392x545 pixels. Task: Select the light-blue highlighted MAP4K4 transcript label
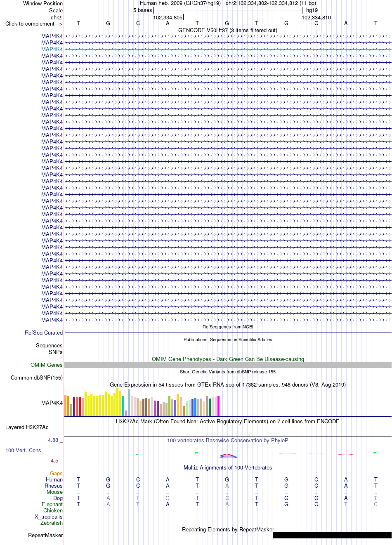pyautogui.click(x=52, y=49)
